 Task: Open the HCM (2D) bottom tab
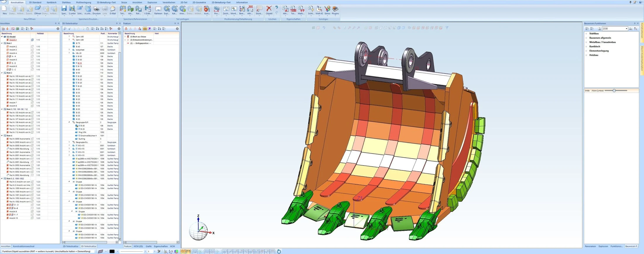[138, 246]
